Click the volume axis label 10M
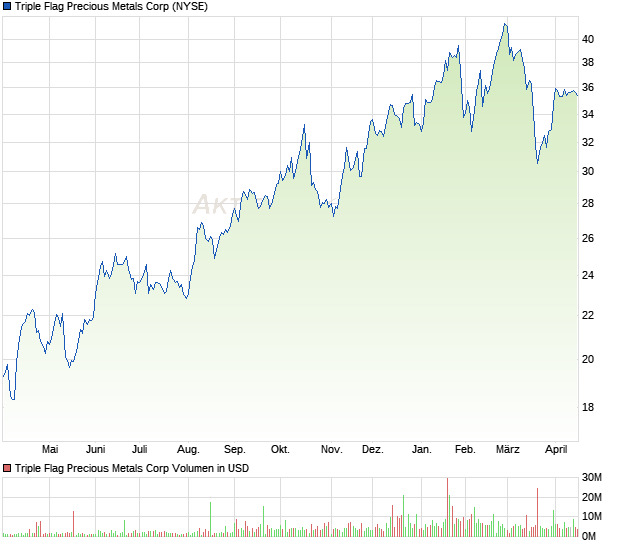The height and width of the screenshot is (546, 620). pyautogui.click(x=592, y=516)
